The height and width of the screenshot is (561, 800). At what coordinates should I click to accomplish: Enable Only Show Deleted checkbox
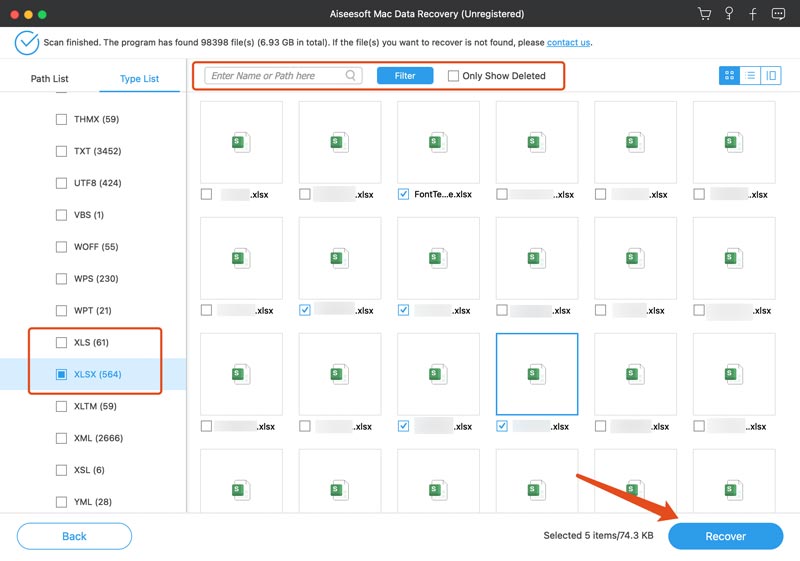point(454,76)
